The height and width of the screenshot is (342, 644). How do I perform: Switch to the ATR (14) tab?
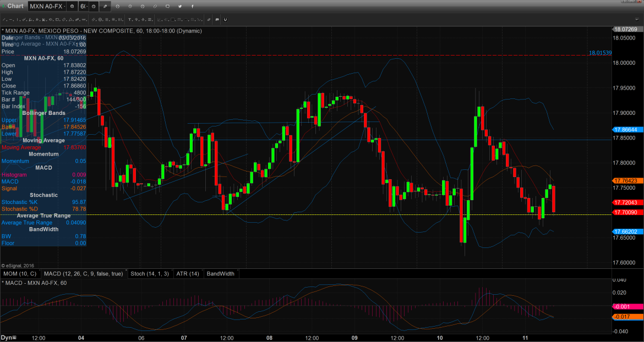[188, 273]
